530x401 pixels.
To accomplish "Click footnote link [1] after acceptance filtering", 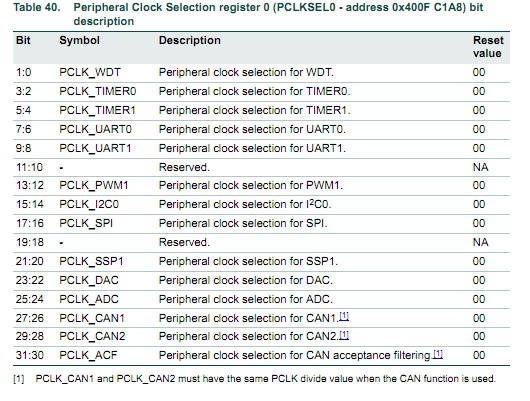I will [x=438, y=354].
